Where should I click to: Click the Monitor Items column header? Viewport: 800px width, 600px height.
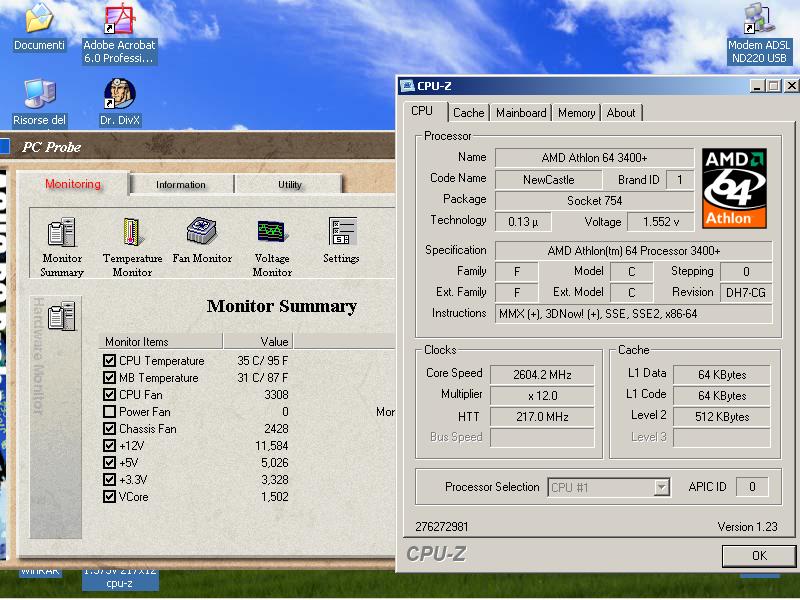tap(161, 341)
